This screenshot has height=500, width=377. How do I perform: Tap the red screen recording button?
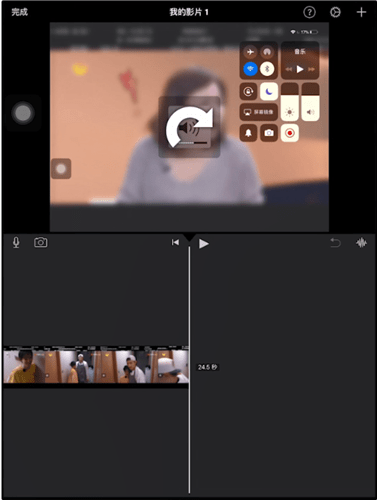pos(290,133)
